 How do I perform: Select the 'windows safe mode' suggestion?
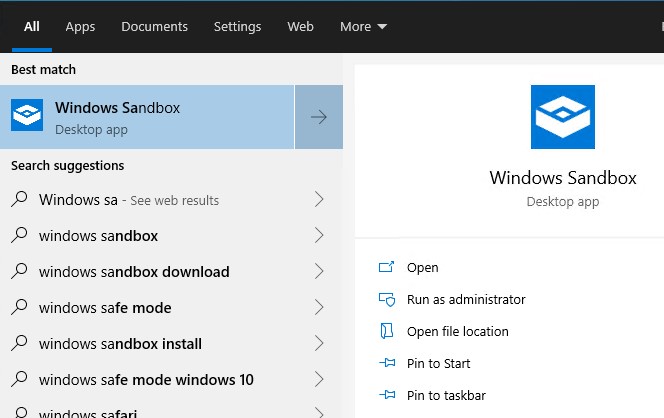tap(171, 307)
